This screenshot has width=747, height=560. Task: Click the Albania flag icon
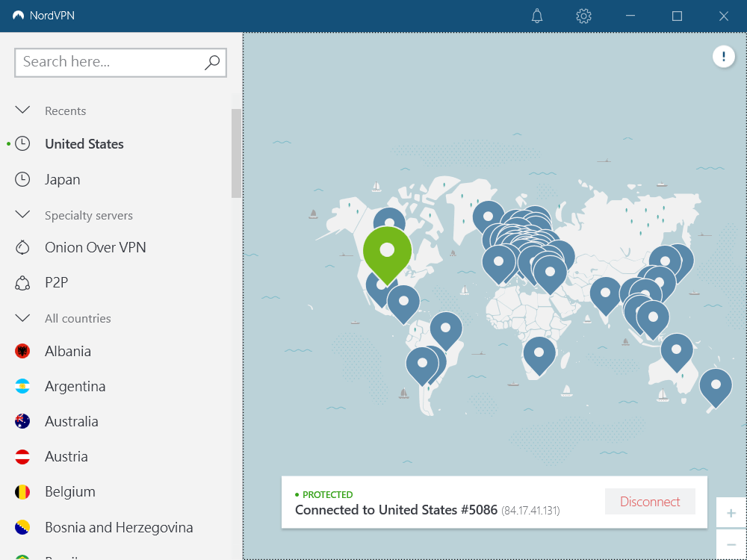coord(22,351)
